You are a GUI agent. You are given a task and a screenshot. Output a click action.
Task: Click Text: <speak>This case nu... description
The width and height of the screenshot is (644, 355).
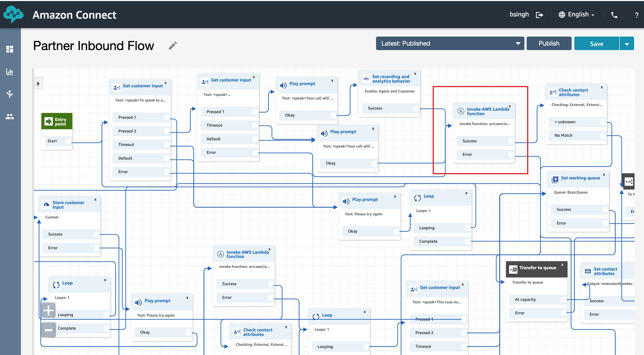point(437,302)
